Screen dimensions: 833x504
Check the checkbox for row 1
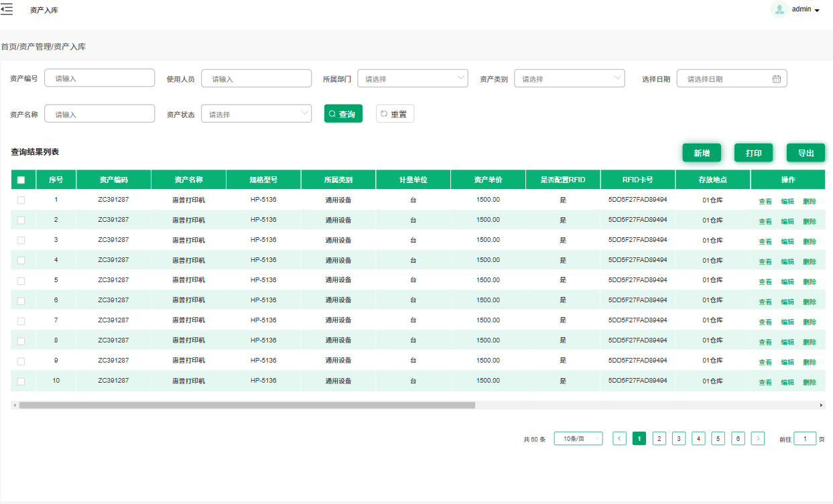pyautogui.click(x=21, y=200)
